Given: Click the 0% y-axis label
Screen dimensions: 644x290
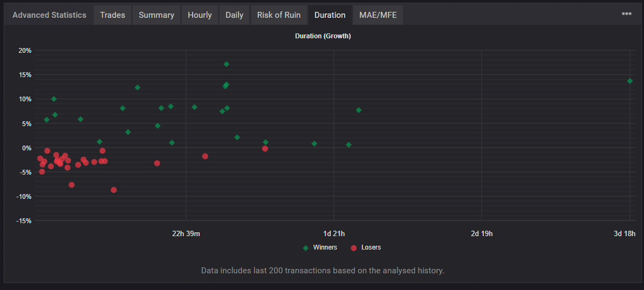Looking at the screenshot, I should pyautogui.click(x=26, y=148).
